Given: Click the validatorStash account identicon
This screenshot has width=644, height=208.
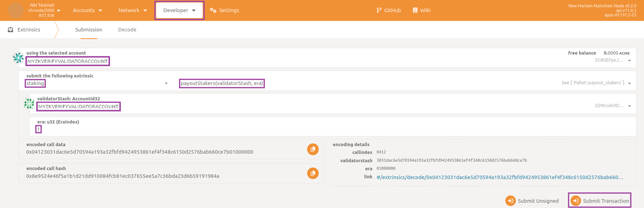Looking at the screenshot, I should pos(29,104).
